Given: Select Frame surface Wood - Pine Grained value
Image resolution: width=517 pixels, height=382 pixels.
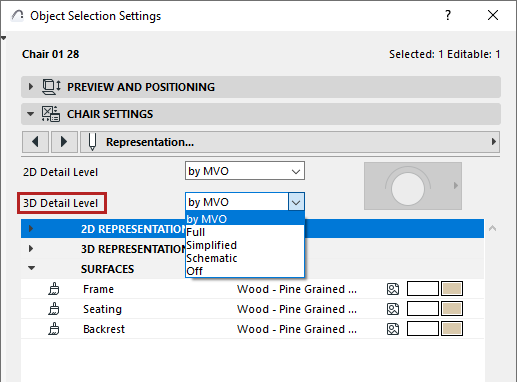Looking at the screenshot, I should click(297, 289).
